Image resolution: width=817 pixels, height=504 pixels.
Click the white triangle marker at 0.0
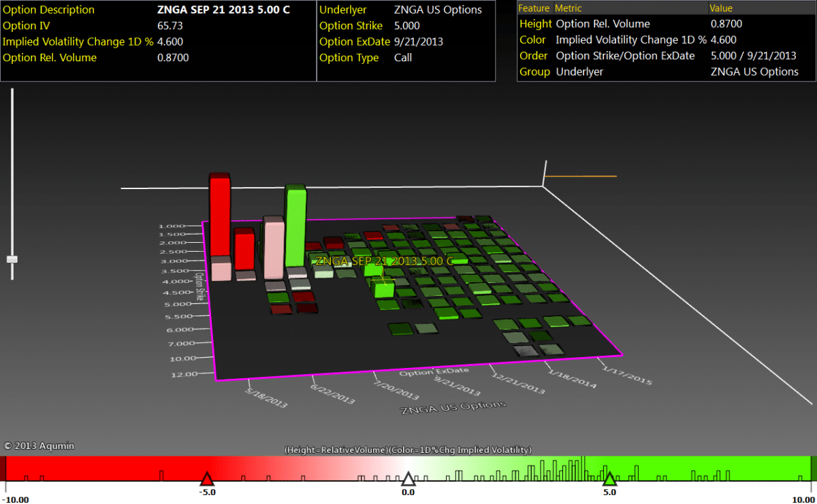[x=407, y=477]
